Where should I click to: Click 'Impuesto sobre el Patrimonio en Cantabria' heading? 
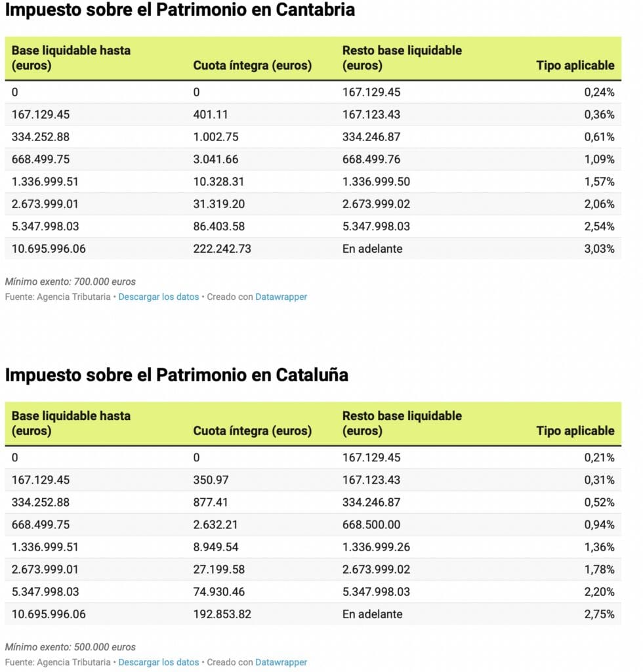180,10
